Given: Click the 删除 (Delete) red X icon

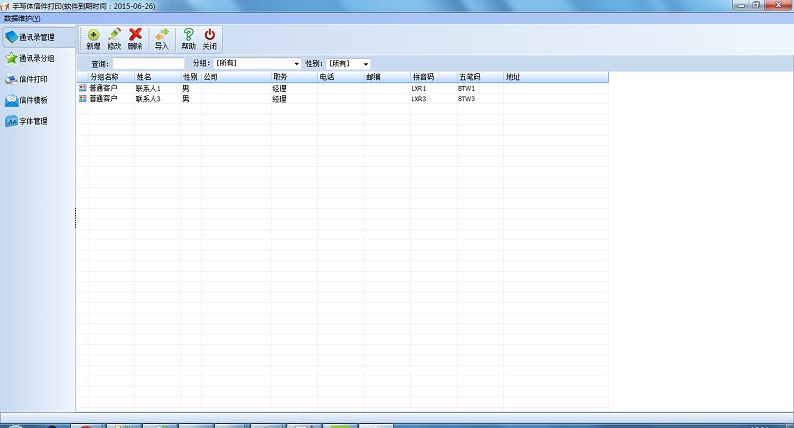Looking at the screenshot, I should click(135, 36).
